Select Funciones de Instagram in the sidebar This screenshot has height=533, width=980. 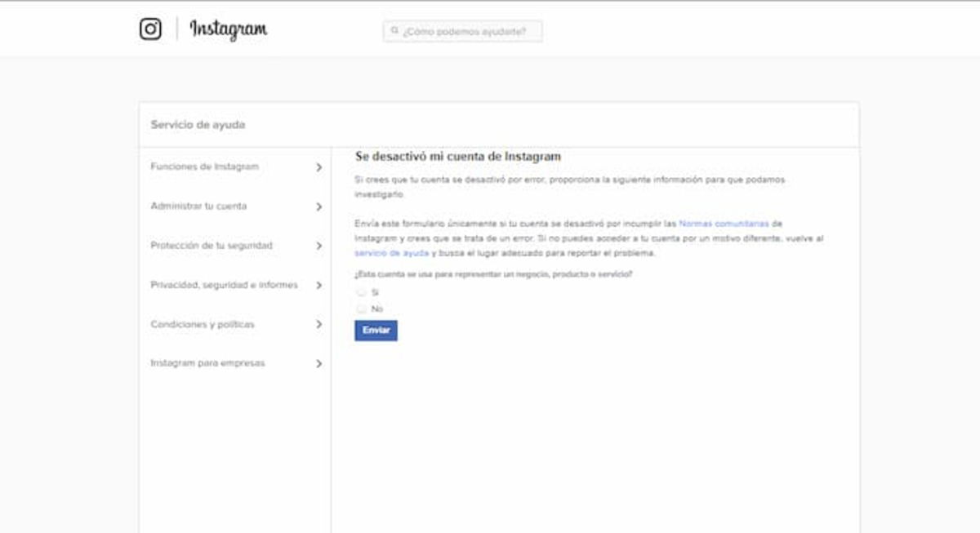coord(203,167)
